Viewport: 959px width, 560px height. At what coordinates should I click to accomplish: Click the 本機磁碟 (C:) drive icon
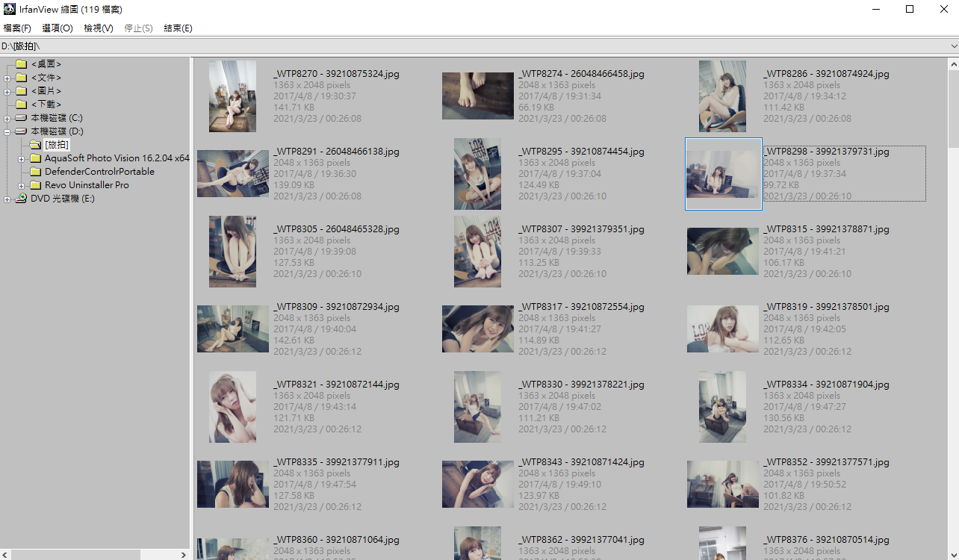21,117
